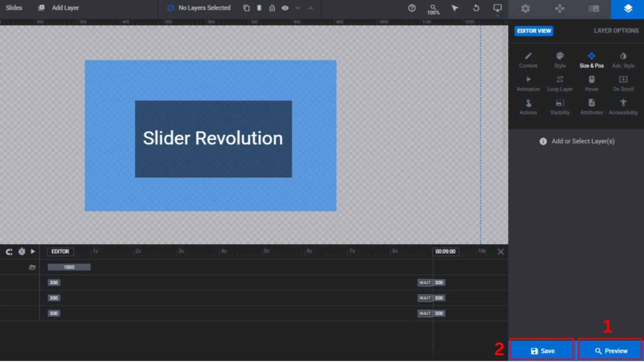644x362 pixels.
Task: Open the layer options stack tab
Action: click(628, 9)
